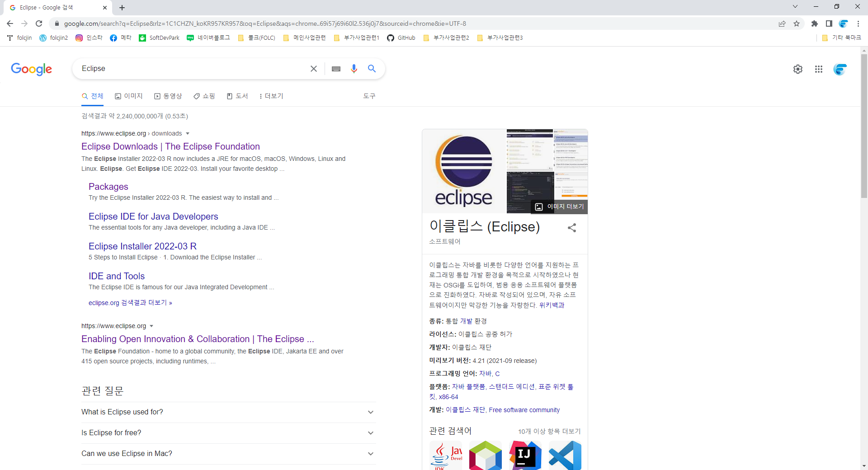Click the Eclipse logo thumbnail

click(x=464, y=171)
